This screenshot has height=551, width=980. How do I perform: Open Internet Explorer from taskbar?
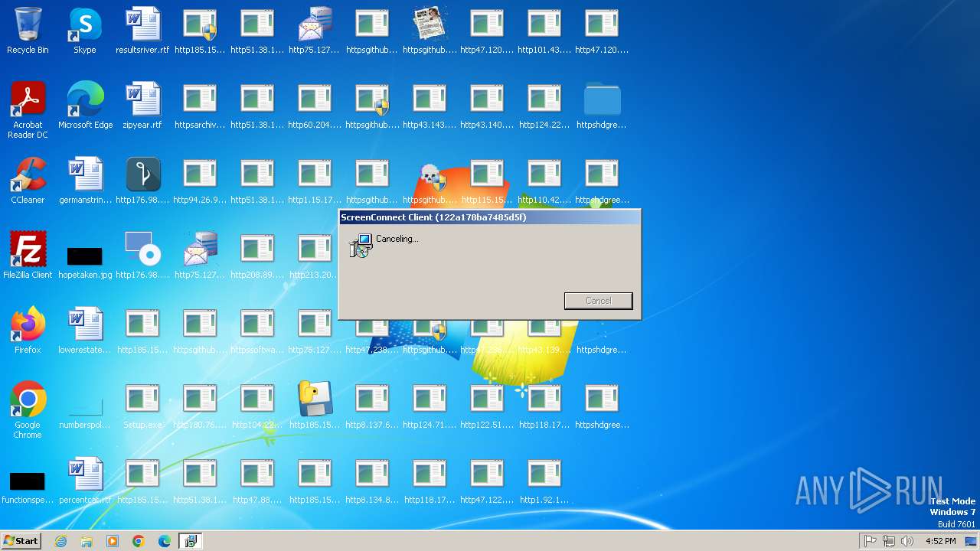61,541
